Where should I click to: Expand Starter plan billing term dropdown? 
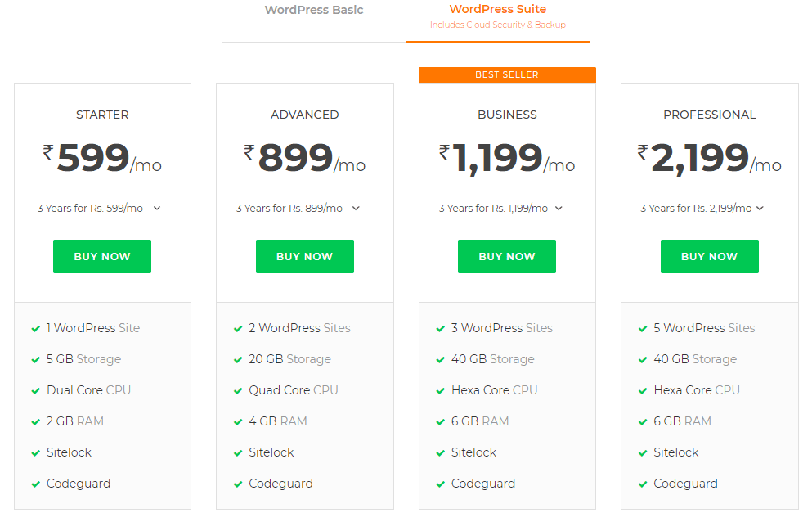coord(156,208)
